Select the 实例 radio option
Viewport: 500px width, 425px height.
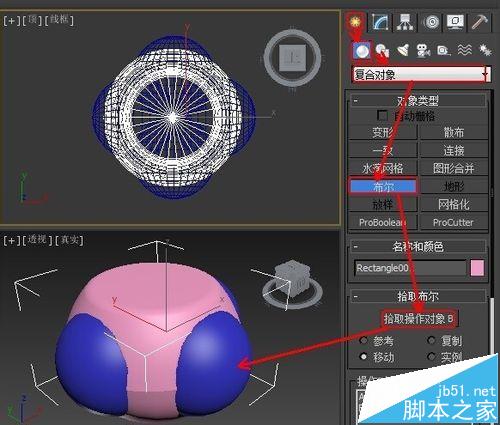click(432, 357)
